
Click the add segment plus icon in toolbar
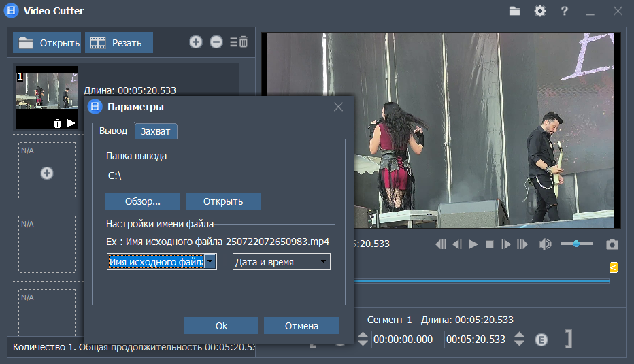(196, 42)
